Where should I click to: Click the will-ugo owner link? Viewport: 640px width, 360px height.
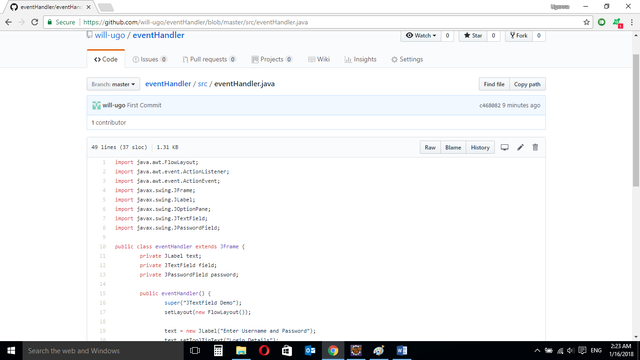click(110, 35)
